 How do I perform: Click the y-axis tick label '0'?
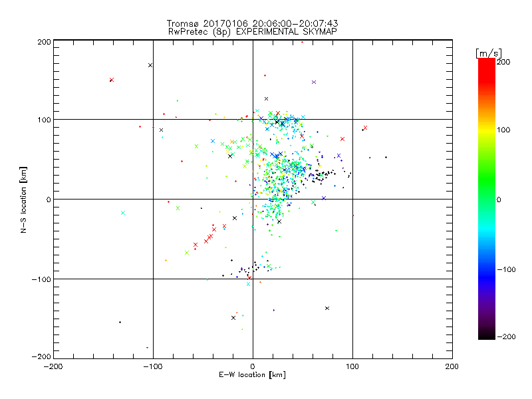tap(49, 199)
